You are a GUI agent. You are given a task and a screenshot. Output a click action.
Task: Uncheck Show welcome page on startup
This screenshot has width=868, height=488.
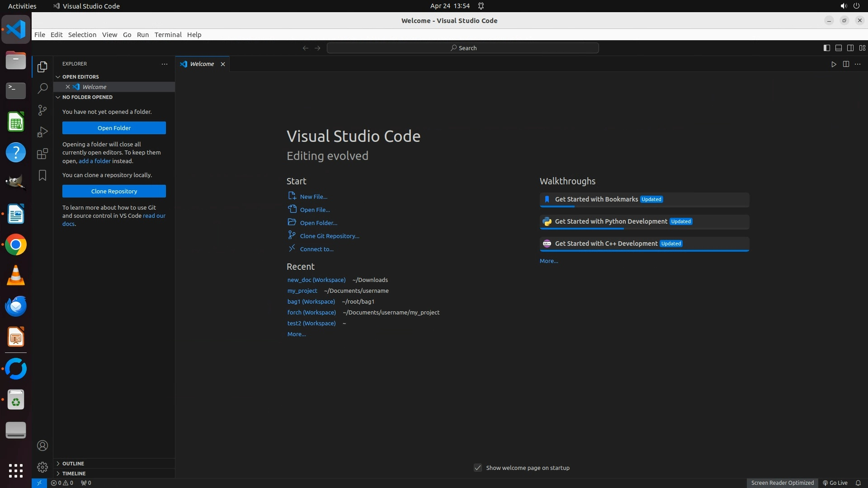click(478, 468)
